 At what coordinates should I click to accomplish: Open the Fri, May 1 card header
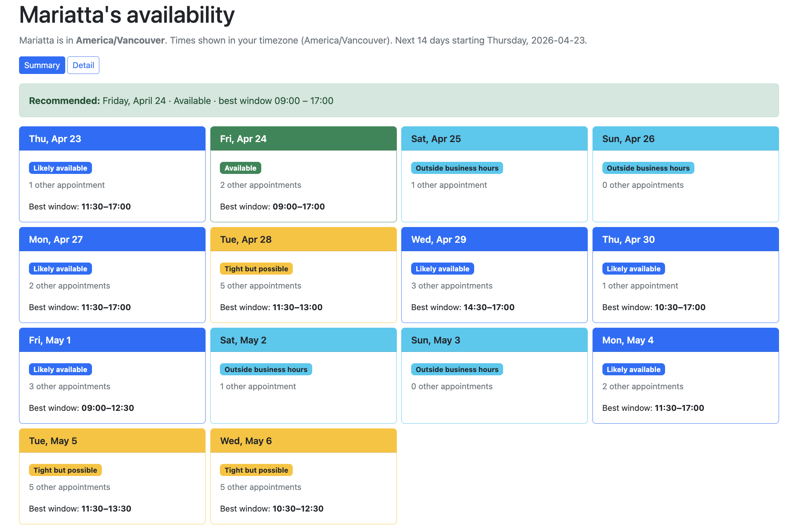[112, 340]
